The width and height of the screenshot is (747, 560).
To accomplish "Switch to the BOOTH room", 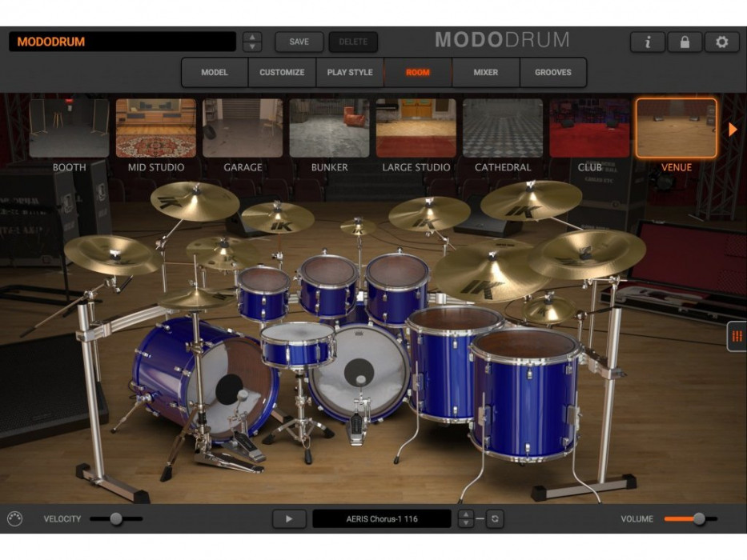I will pyautogui.click(x=68, y=128).
